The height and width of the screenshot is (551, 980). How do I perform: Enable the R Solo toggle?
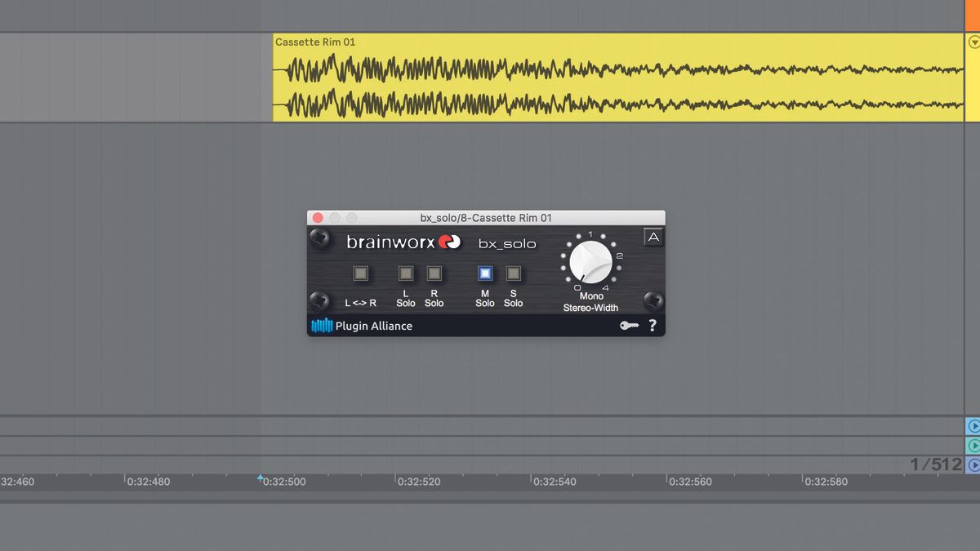tap(434, 273)
